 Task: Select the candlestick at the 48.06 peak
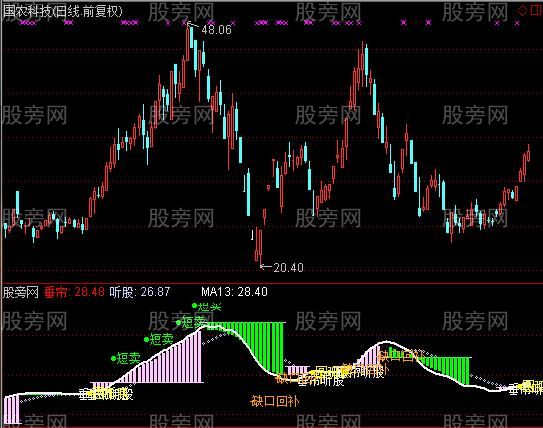coord(188,44)
